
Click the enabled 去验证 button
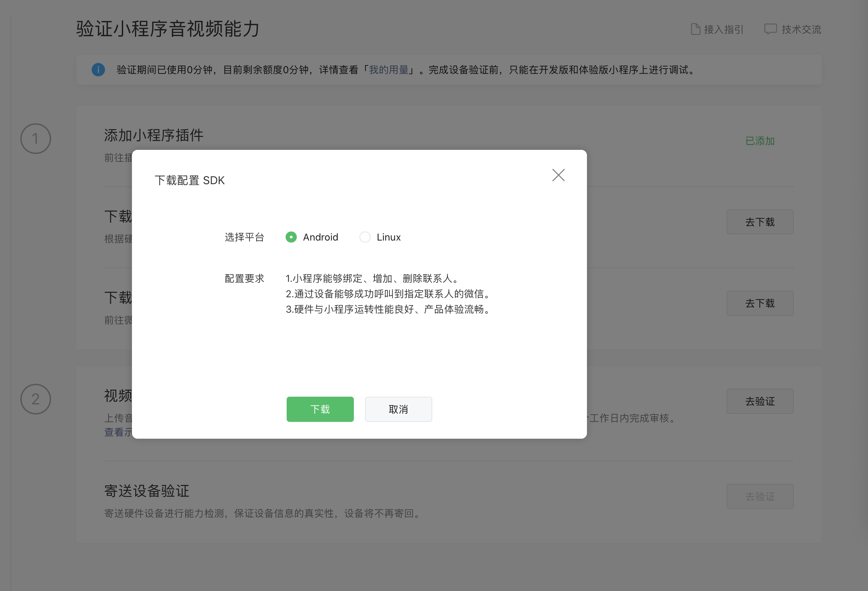pos(760,401)
